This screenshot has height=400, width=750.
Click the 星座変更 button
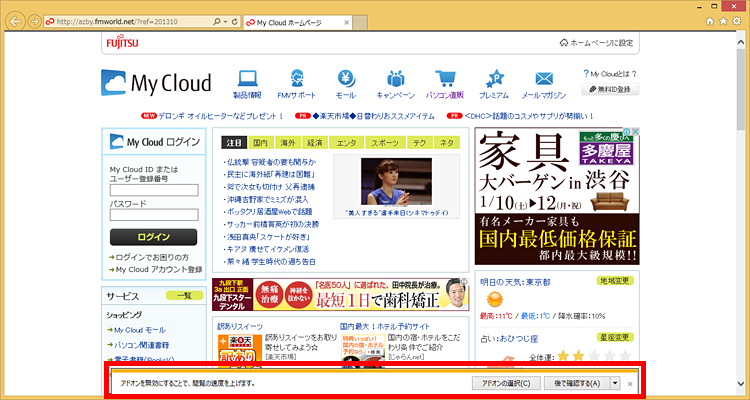click(615, 337)
